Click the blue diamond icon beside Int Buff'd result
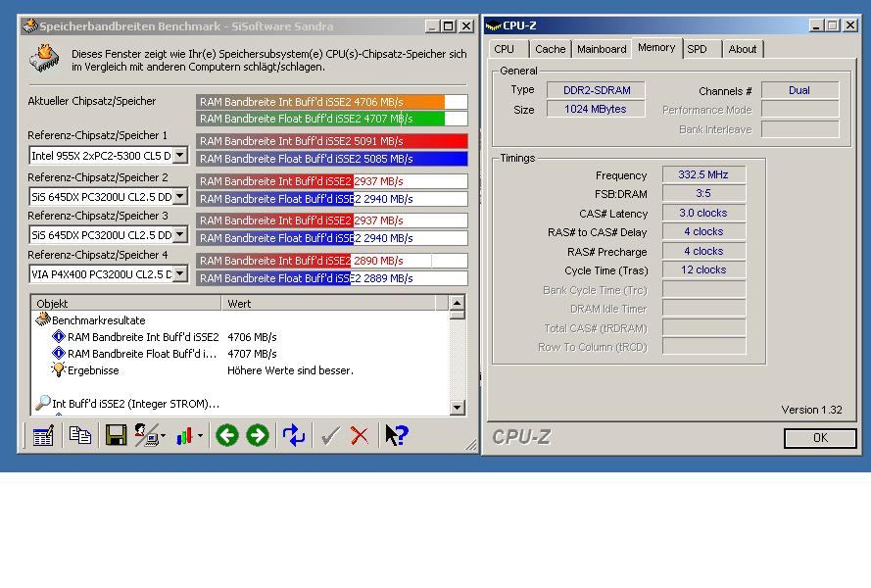This screenshot has height=588, width=871. pyautogui.click(x=59, y=336)
